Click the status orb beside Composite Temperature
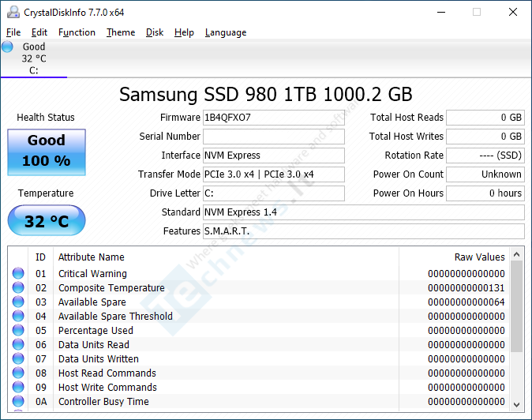532x420 pixels. point(18,288)
